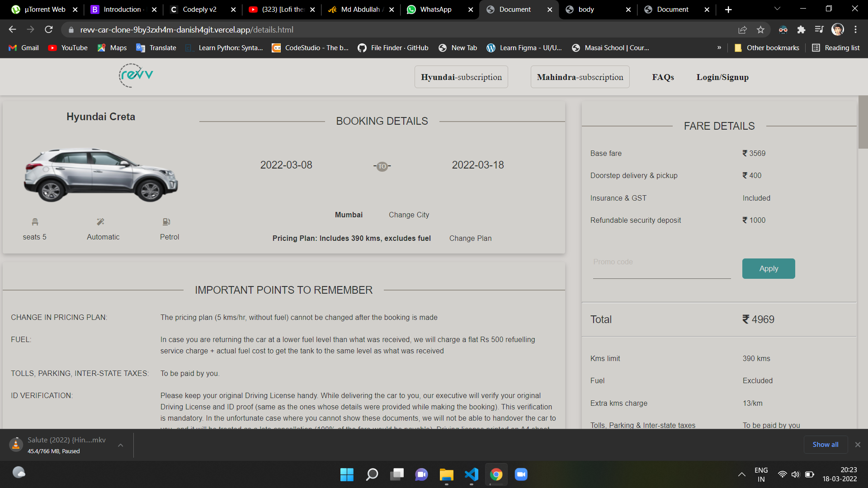The image size is (868, 488).
Task: Switch to the µTorrent Web tab
Action: click(x=44, y=9)
